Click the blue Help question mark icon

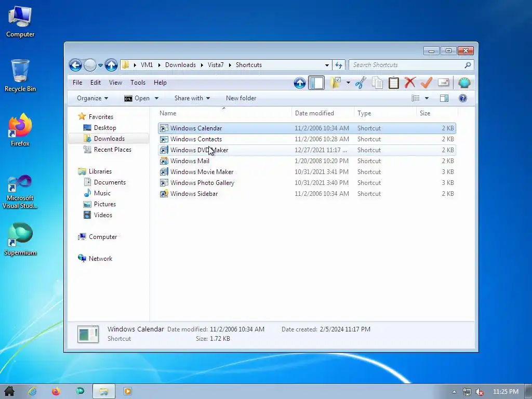tap(463, 98)
